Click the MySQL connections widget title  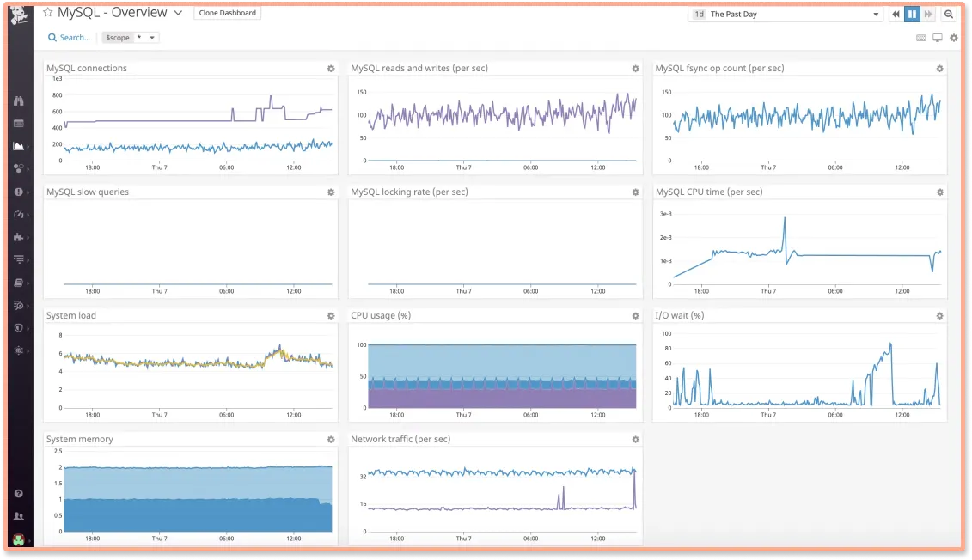87,68
